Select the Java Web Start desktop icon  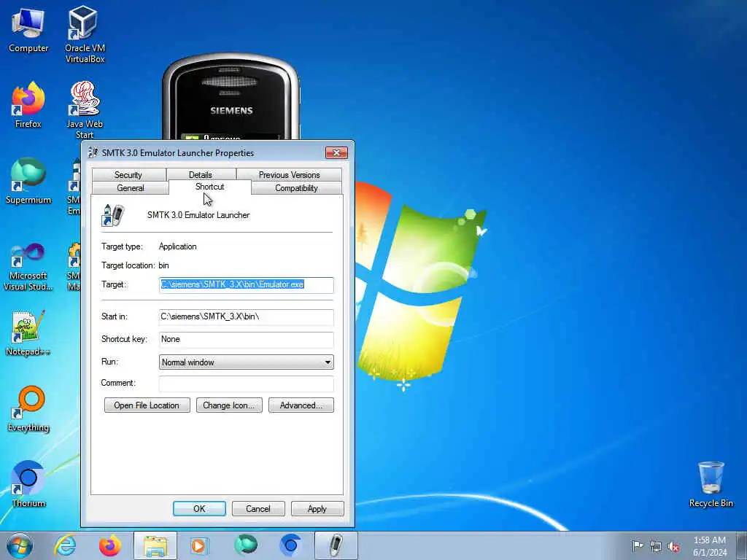pos(85,110)
